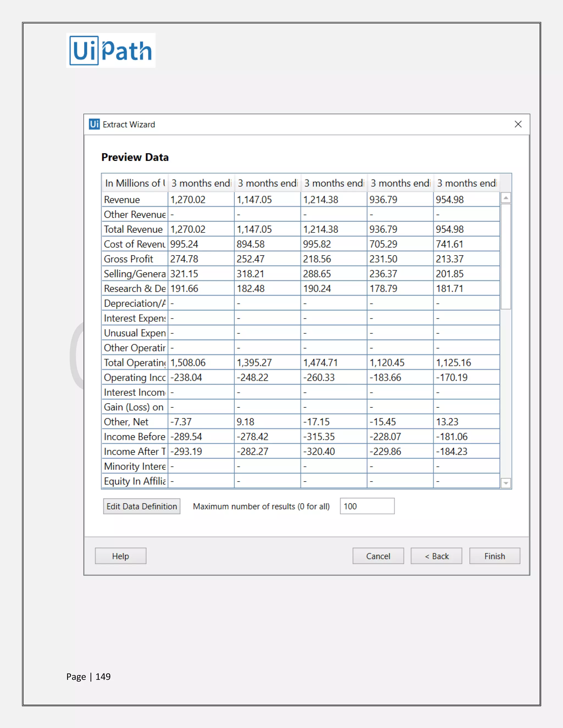The width and height of the screenshot is (563, 728).
Task: Select the Revenue row label cell
Action: pos(135,200)
